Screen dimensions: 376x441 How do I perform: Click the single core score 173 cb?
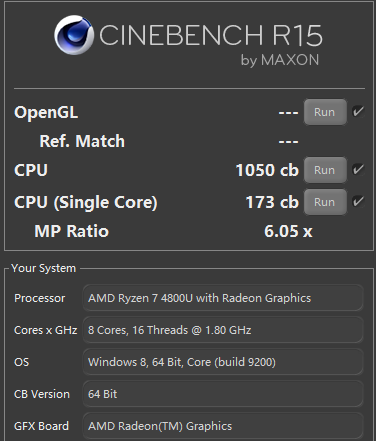pyautogui.click(x=272, y=202)
